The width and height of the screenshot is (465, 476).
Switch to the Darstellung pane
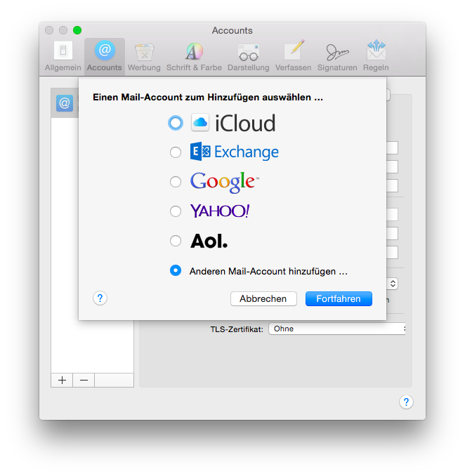click(248, 56)
